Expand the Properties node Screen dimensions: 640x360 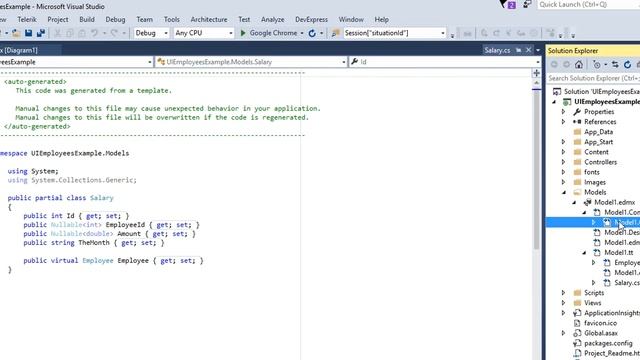564,112
